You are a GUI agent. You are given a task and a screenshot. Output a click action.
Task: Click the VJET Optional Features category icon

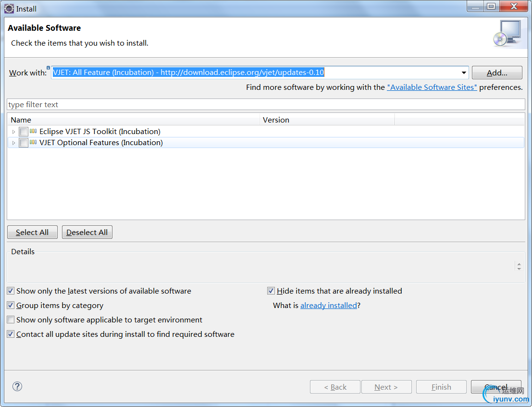click(33, 142)
